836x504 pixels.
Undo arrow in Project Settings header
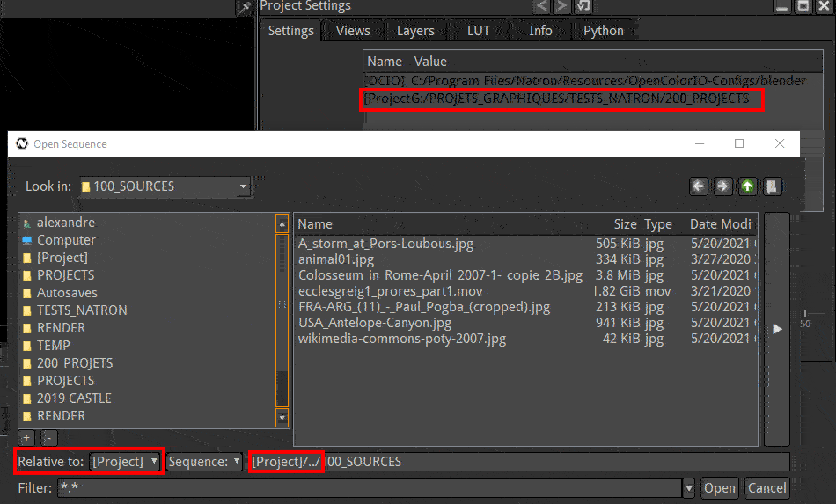coord(542,6)
